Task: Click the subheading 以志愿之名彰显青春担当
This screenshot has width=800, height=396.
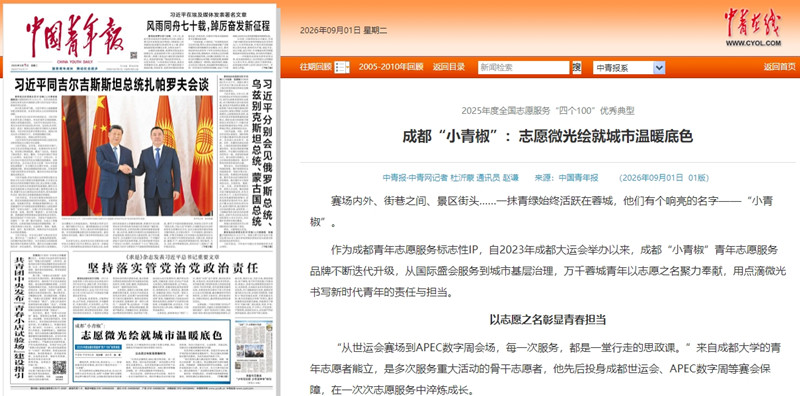Action: [x=547, y=320]
